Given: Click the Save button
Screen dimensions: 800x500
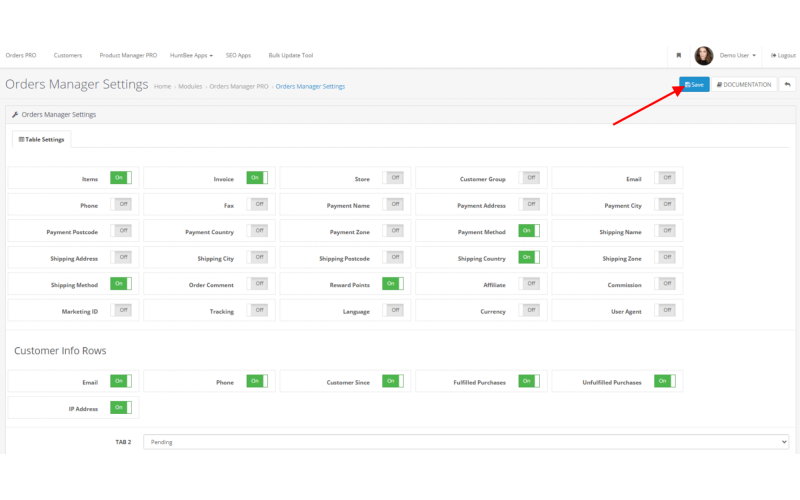Looking at the screenshot, I should 694,84.
